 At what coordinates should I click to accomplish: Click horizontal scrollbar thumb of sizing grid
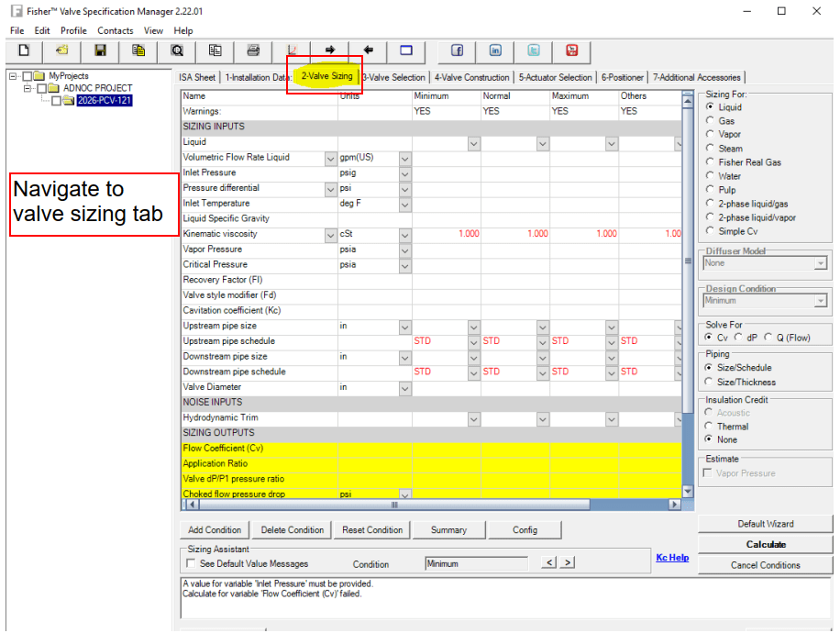tap(394, 505)
